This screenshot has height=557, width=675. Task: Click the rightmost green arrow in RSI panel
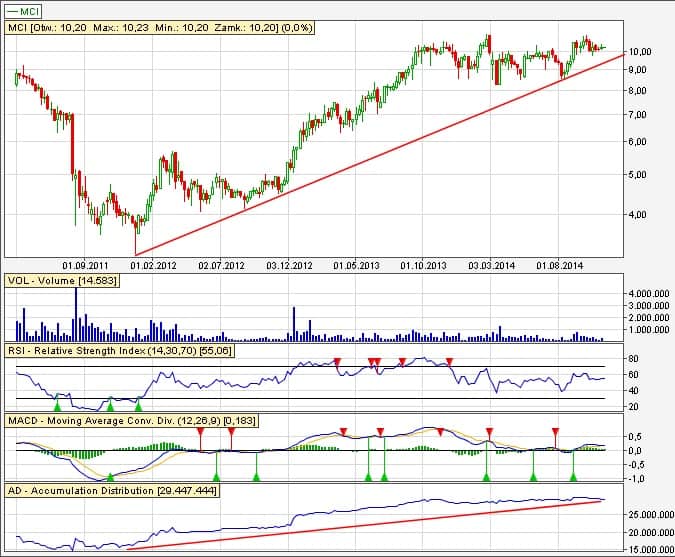[138, 406]
